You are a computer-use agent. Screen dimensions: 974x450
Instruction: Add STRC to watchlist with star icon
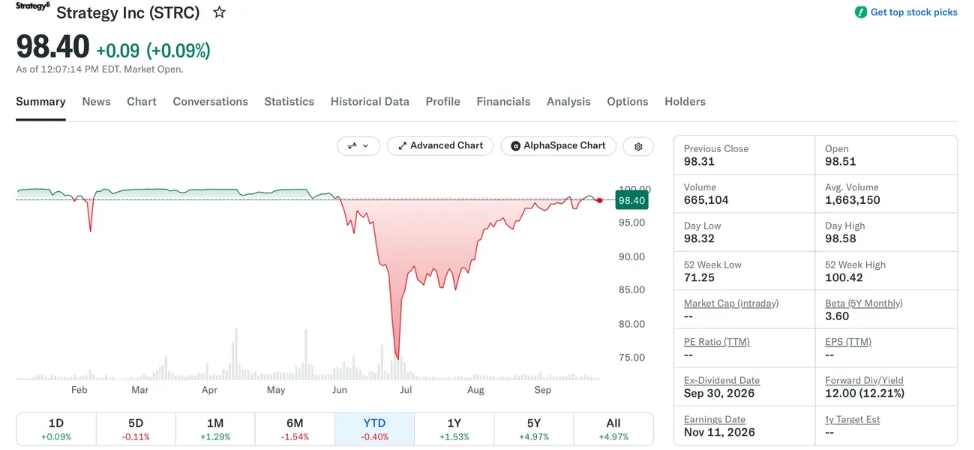tap(219, 12)
